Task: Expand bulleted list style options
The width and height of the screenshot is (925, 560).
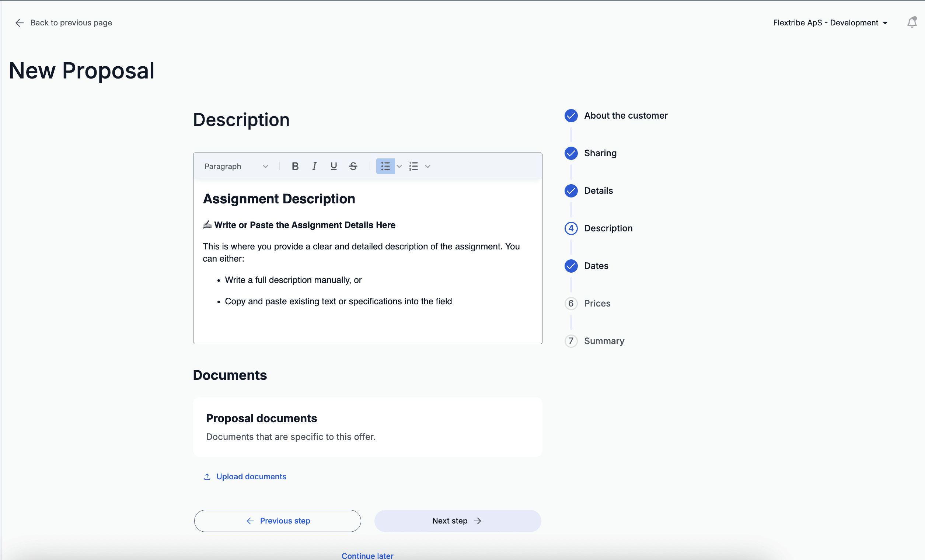Action: click(x=399, y=166)
